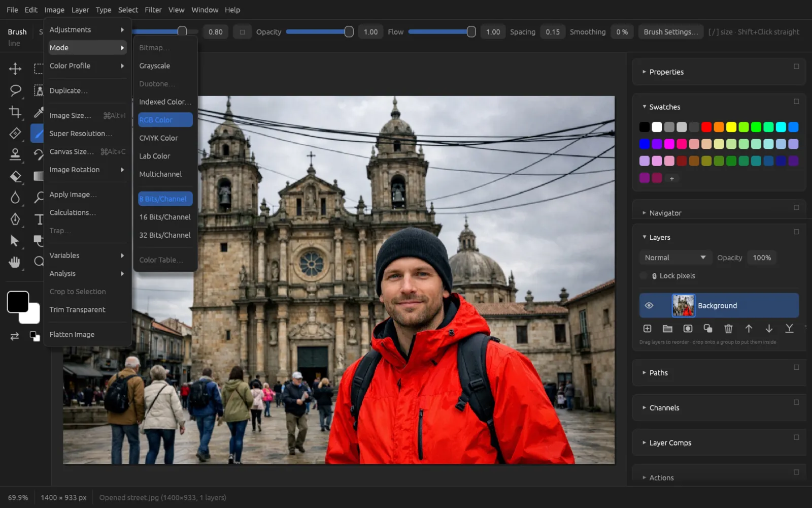This screenshot has height=508, width=812.
Task: Select the Clone Stamp tool
Action: (15, 154)
